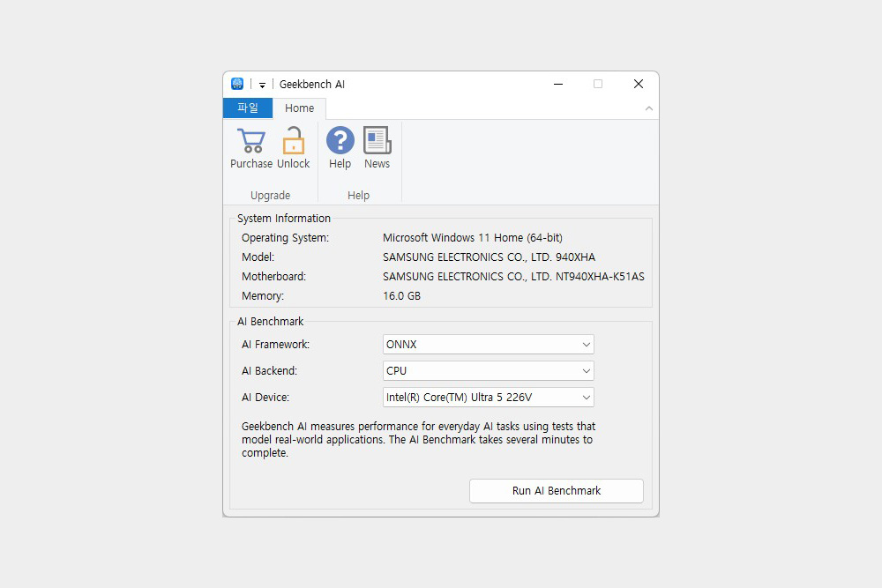Expand the AI Backend CPU dropdown
Screen dimensions: 882x588
point(489,371)
